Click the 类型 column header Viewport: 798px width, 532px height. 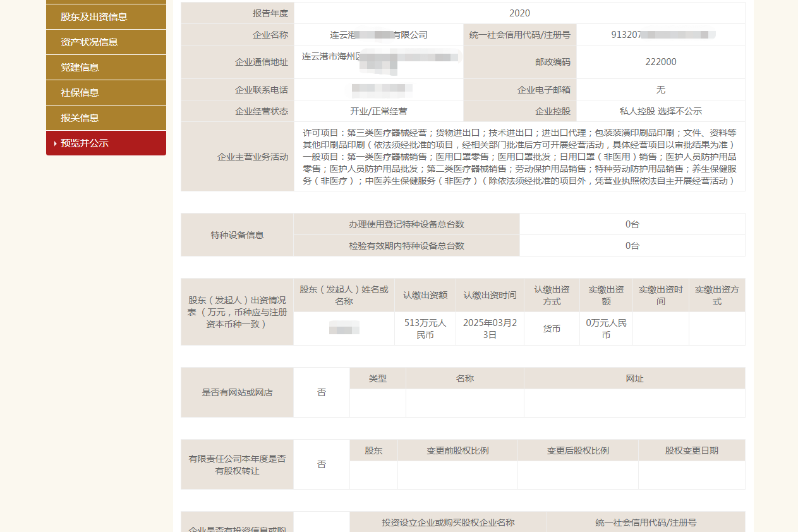pyautogui.click(x=378, y=378)
